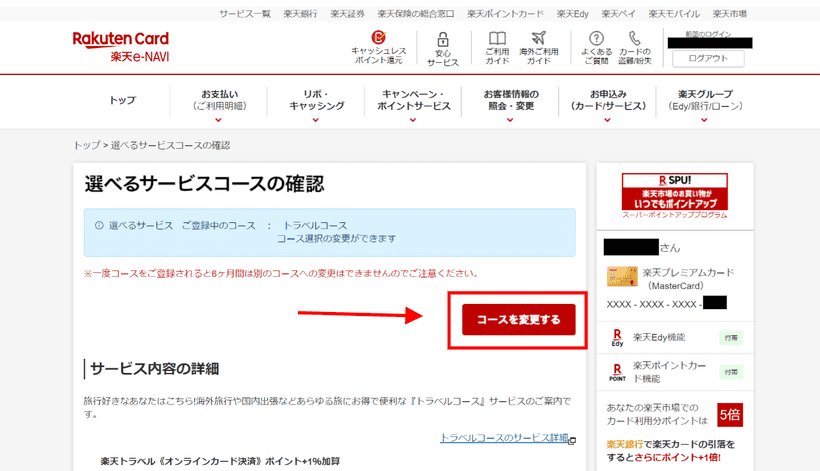Go to the トップ navigation item
The image size is (820, 471).
(x=122, y=100)
